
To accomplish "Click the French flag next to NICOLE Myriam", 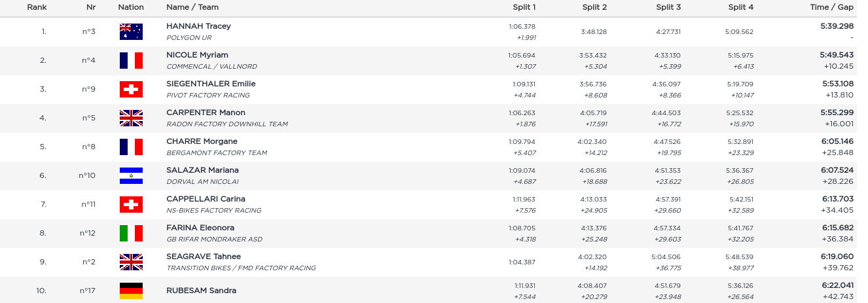I will point(131,60).
